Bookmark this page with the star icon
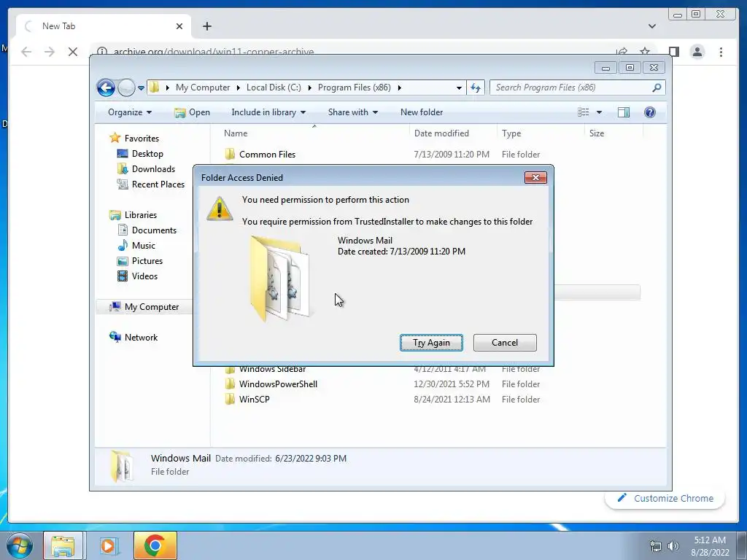Image resolution: width=747 pixels, height=560 pixels. [645, 52]
